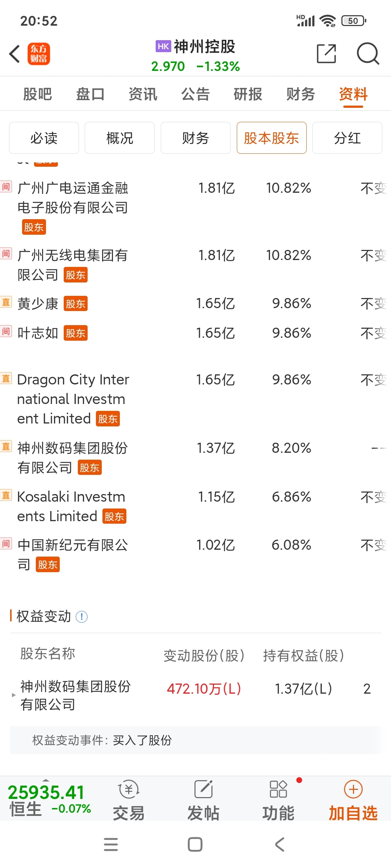Viewport: 391px width, 868px height.
Task: Tap the share icon in header
Action: [x=326, y=54]
